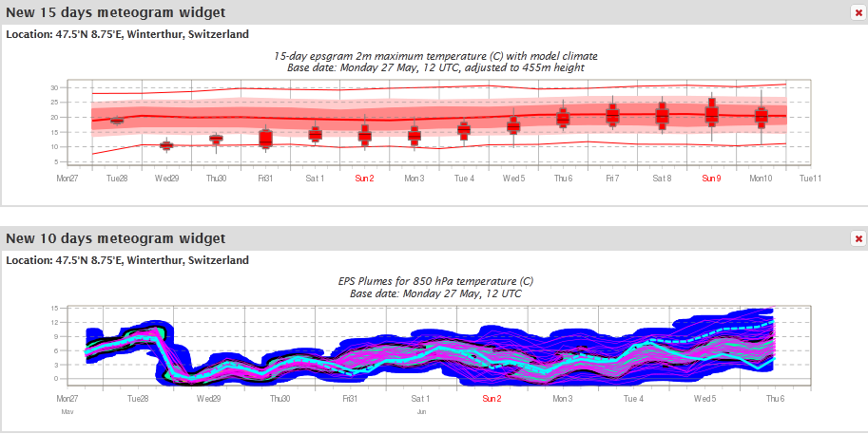
Task: Click 'EPS Plumes for 850 hPa temperature' title
Action: (435, 281)
